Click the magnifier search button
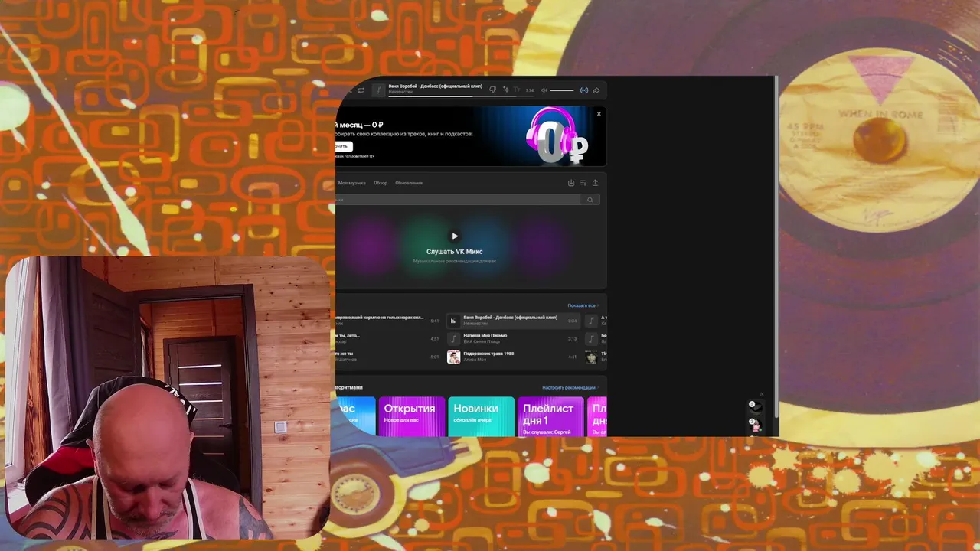 tap(590, 200)
